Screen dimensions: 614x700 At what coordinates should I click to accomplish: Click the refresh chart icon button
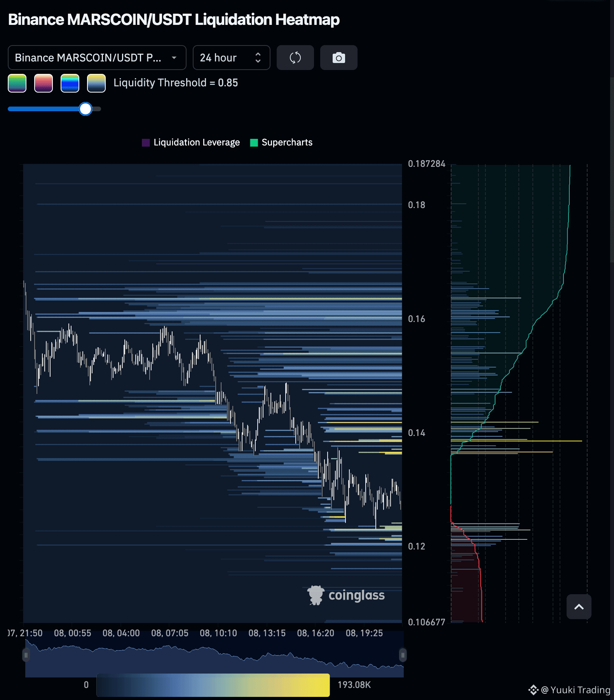pyautogui.click(x=295, y=58)
